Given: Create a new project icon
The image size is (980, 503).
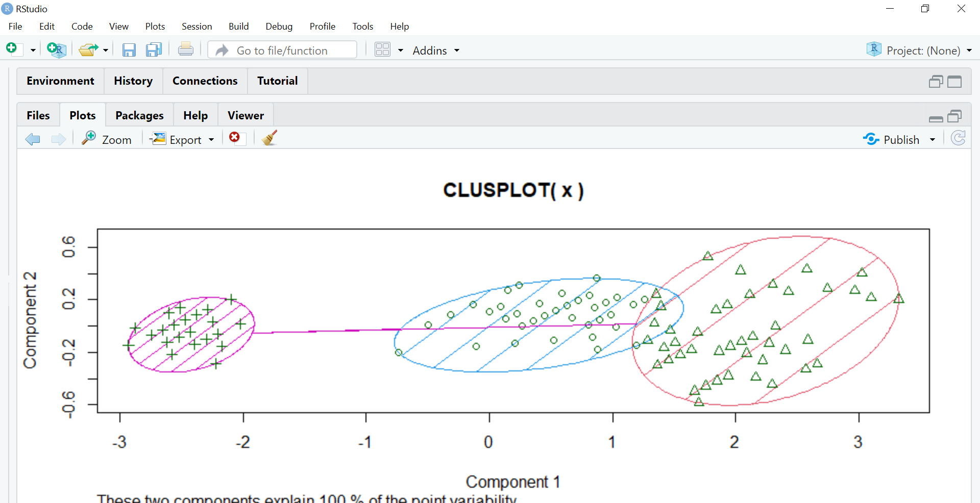Looking at the screenshot, I should coord(56,49).
